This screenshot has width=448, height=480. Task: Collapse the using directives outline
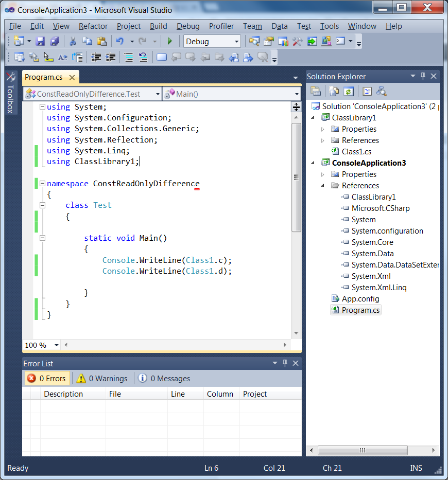(x=42, y=107)
